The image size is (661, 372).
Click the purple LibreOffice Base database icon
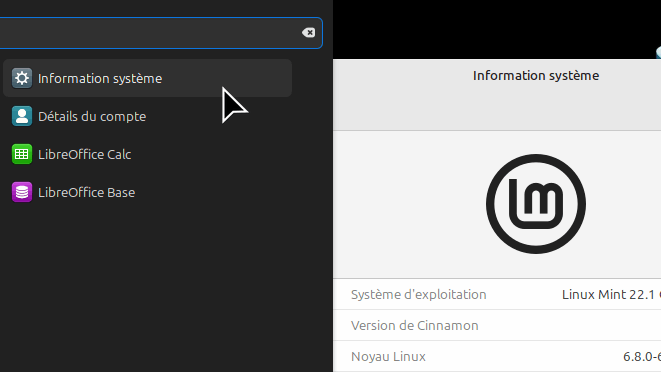(22, 192)
